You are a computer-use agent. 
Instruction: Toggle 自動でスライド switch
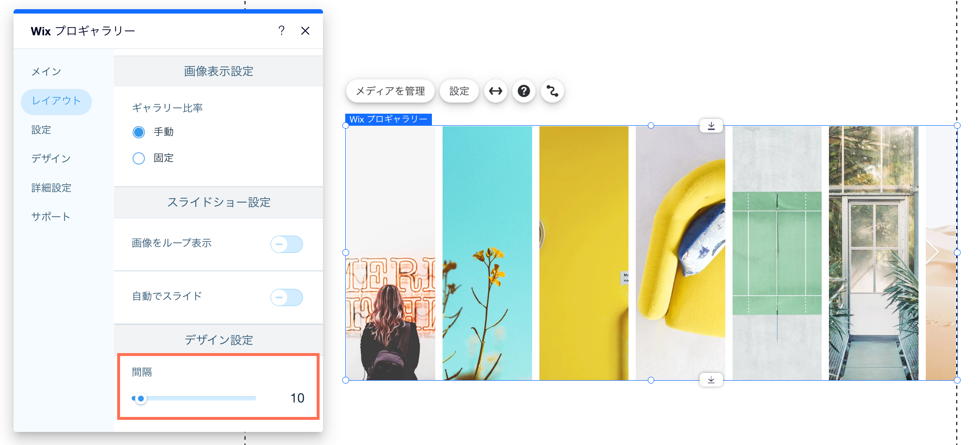pos(287,297)
